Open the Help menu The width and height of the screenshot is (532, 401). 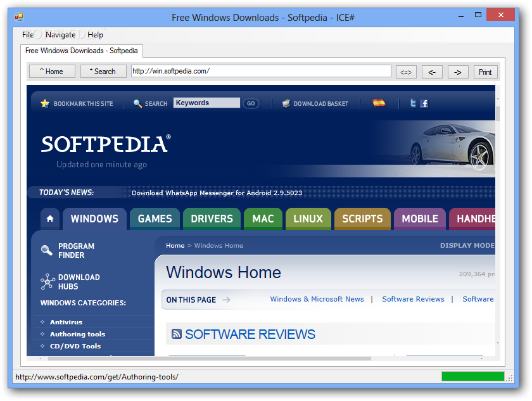[95, 35]
